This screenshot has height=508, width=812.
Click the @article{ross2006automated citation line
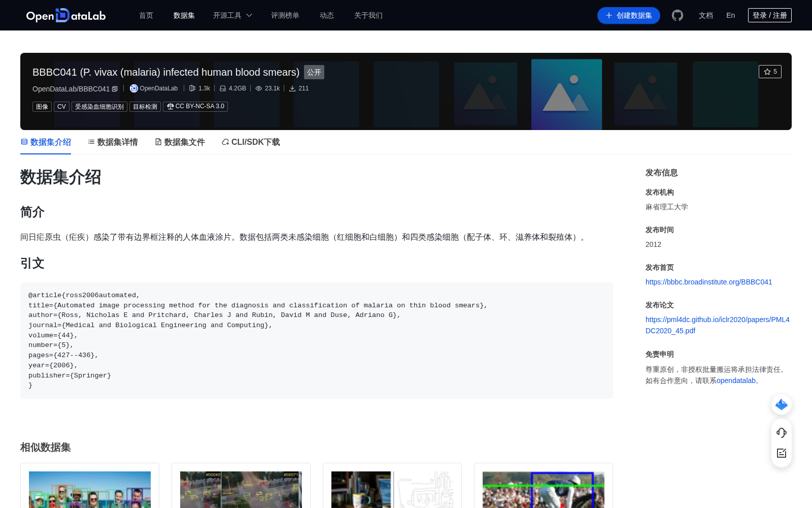coord(84,295)
